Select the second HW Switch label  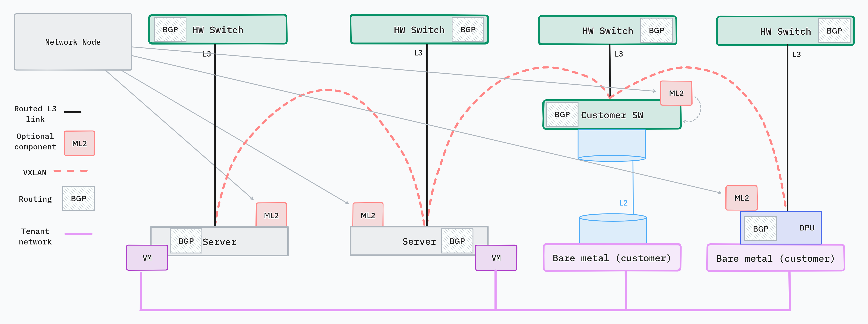point(419,30)
